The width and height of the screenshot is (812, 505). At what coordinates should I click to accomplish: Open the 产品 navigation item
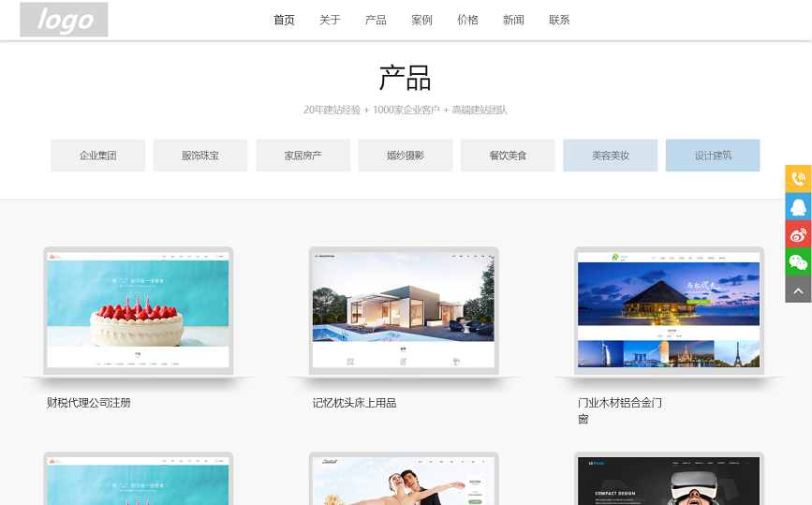click(376, 20)
